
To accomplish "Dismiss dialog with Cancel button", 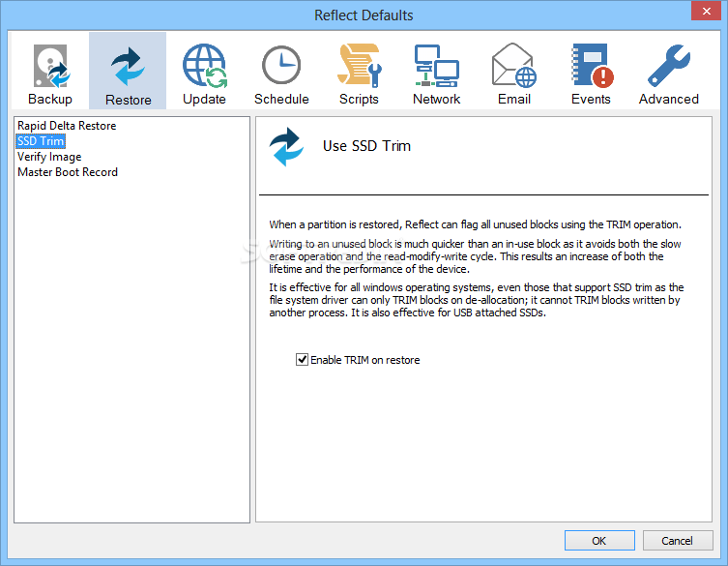I will click(678, 541).
